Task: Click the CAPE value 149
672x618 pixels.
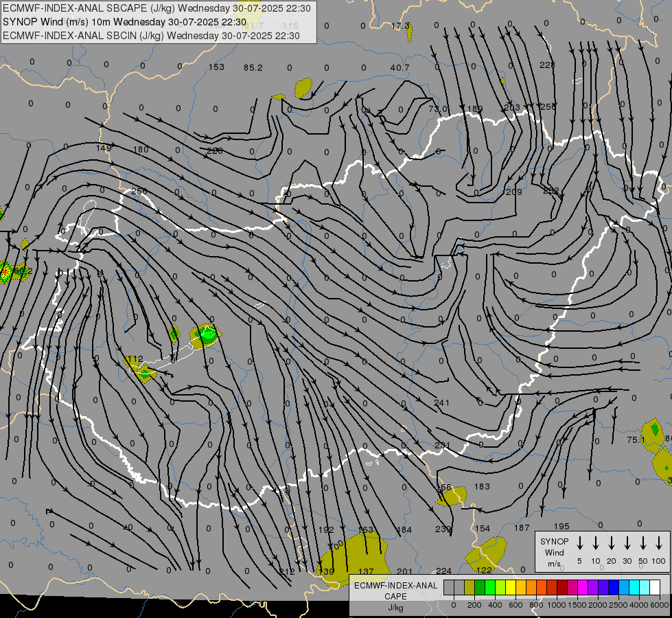Action: click(x=104, y=148)
